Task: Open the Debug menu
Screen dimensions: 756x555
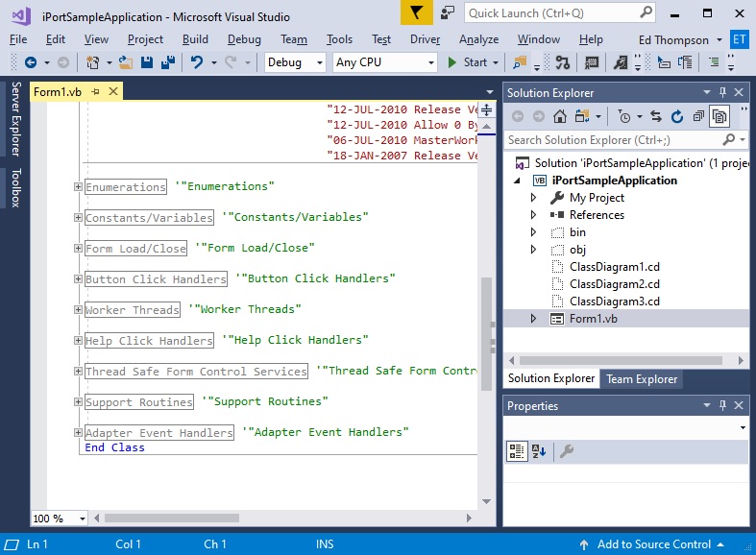Action: click(244, 39)
